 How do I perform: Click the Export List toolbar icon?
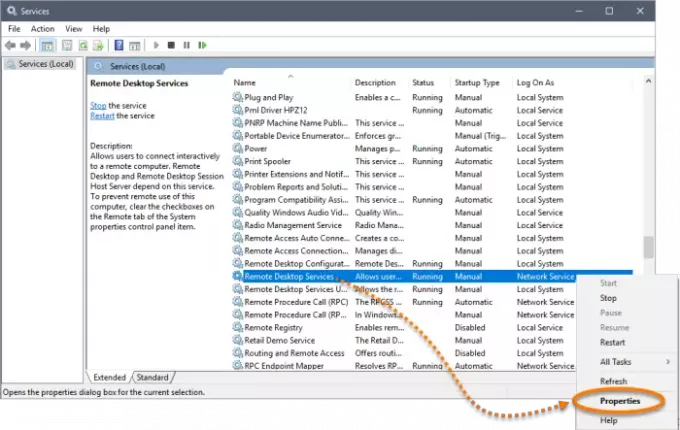click(x=98, y=45)
